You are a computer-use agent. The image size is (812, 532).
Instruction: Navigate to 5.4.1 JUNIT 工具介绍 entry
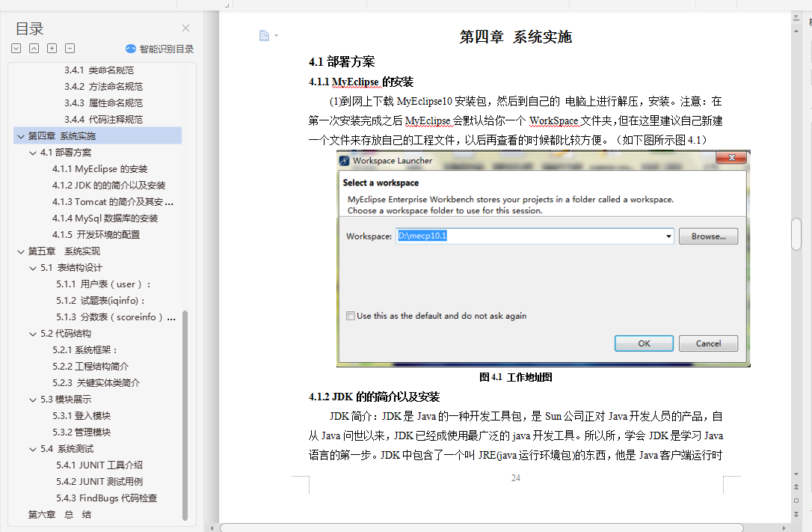pos(99,465)
